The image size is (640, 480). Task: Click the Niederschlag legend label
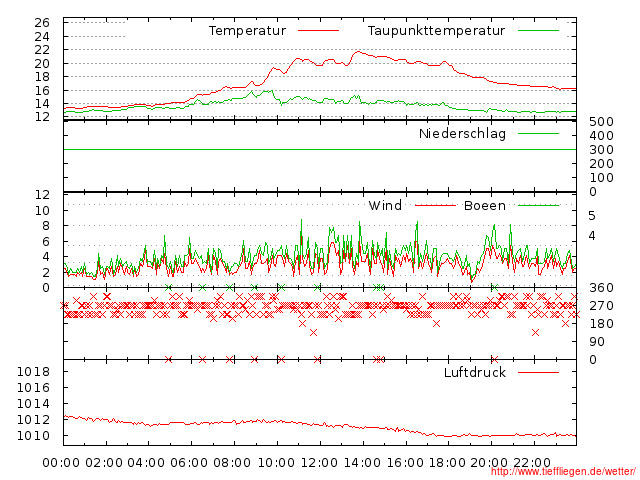click(x=462, y=134)
